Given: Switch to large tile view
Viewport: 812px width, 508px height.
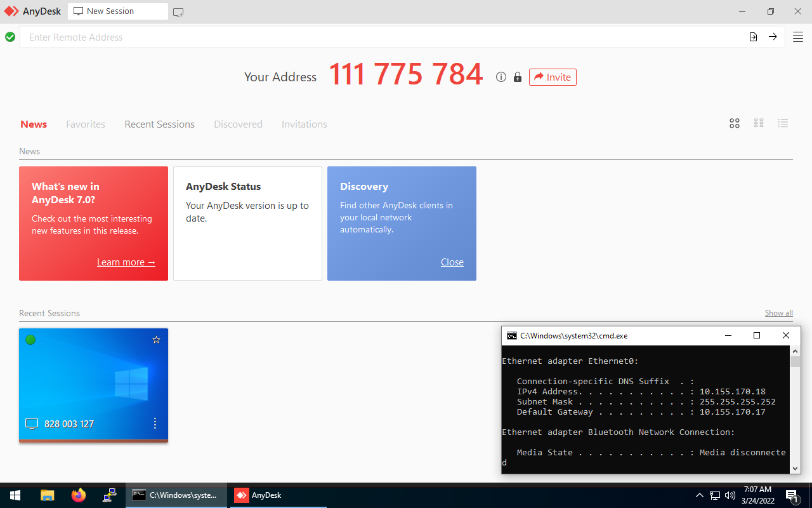Looking at the screenshot, I should [x=734, y=123].
